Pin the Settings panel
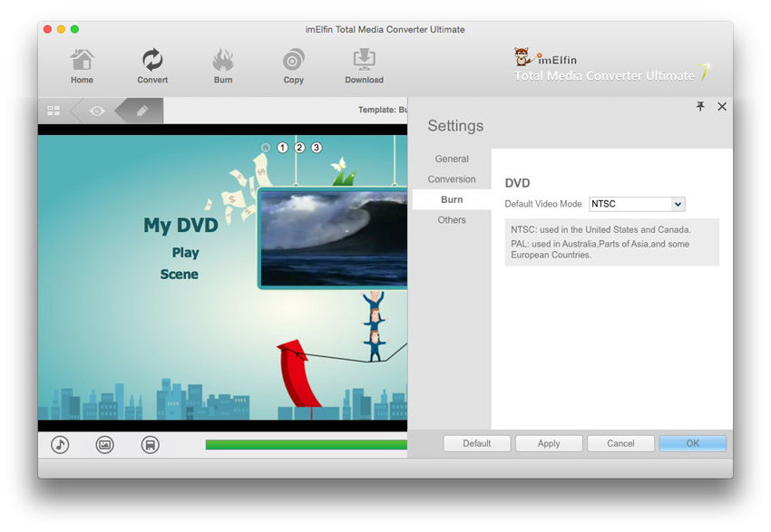771x532 pixels. click(700, 107)
